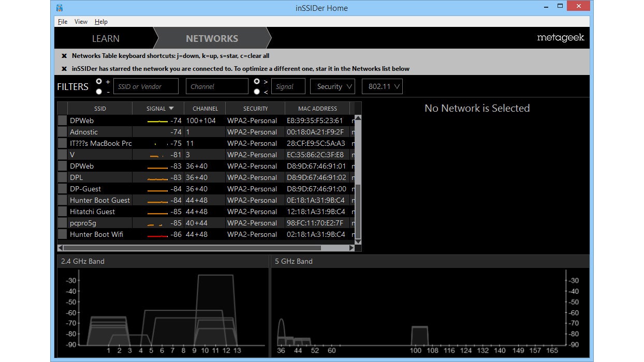Viewport: 644px width, 362px height.
Task: Click the red signal sparkline for Hunter Boot Wifi
Action: click(x=157, y=236)
